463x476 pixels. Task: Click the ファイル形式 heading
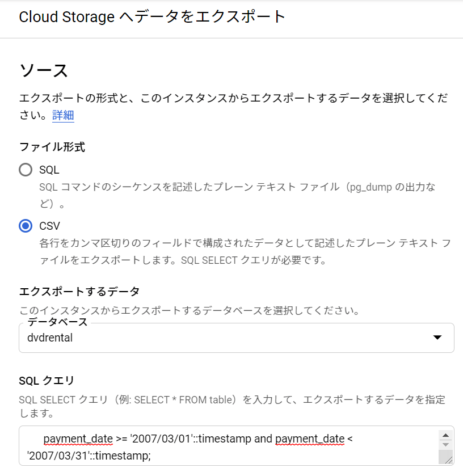52,147
